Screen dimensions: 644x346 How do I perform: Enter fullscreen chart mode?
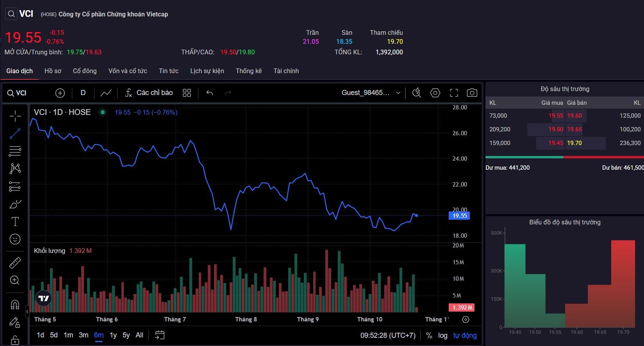(x=454, y=93)
